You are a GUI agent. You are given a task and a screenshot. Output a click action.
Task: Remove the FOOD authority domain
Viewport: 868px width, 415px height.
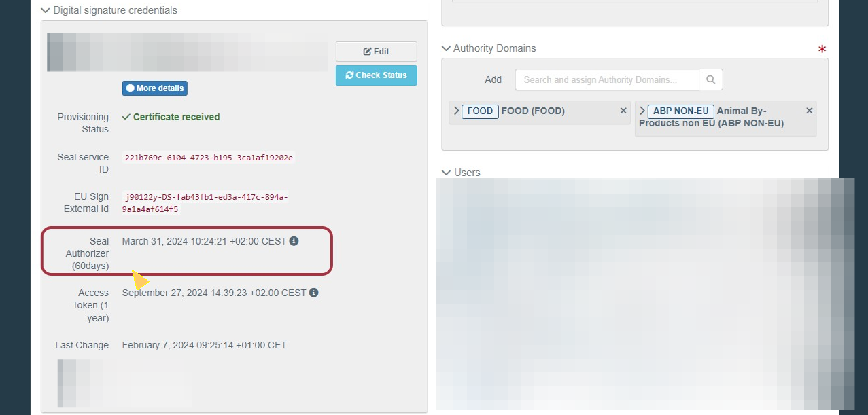(x=623, y=111)
